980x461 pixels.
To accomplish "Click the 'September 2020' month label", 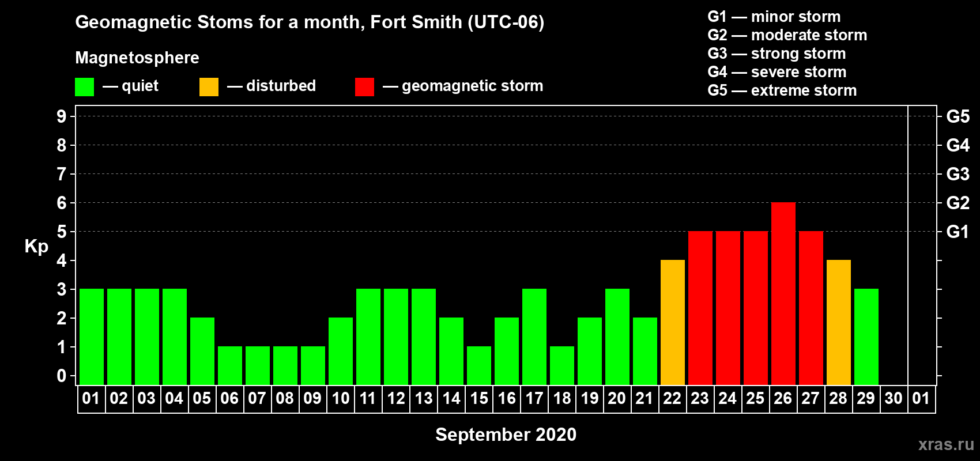I will click(506, 434).
